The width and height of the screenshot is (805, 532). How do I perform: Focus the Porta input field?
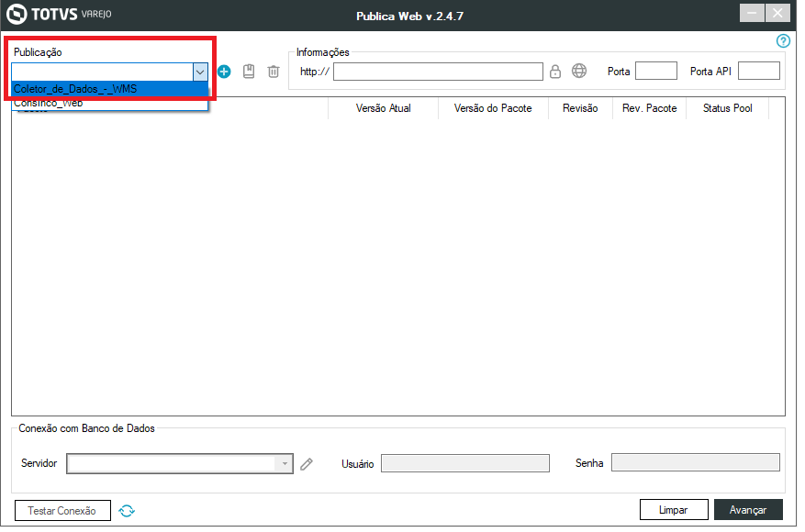pyautogui.click(x=656, y=71)
